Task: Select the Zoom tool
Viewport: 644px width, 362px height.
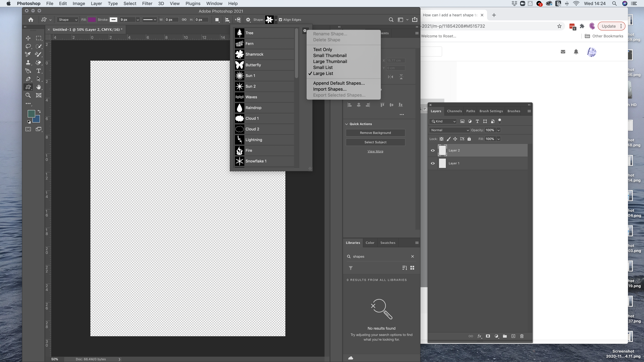Action: [28, 95]
